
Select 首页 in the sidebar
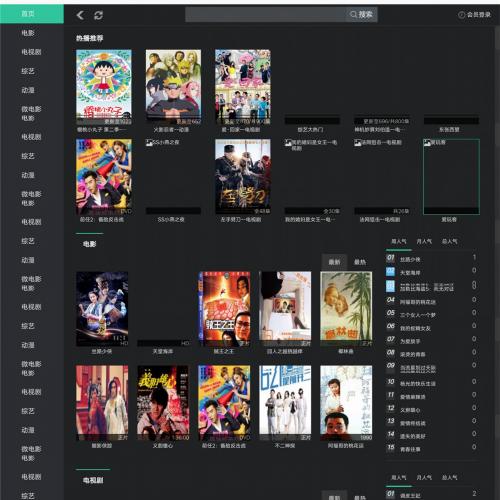pos(32,14)
